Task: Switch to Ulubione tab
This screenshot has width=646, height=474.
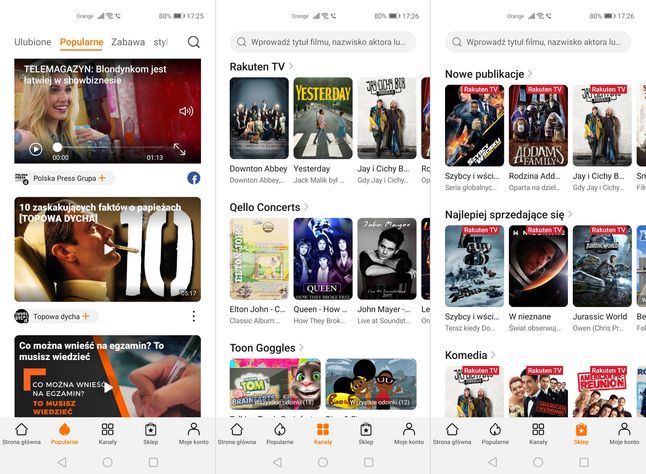Action: 33,42
